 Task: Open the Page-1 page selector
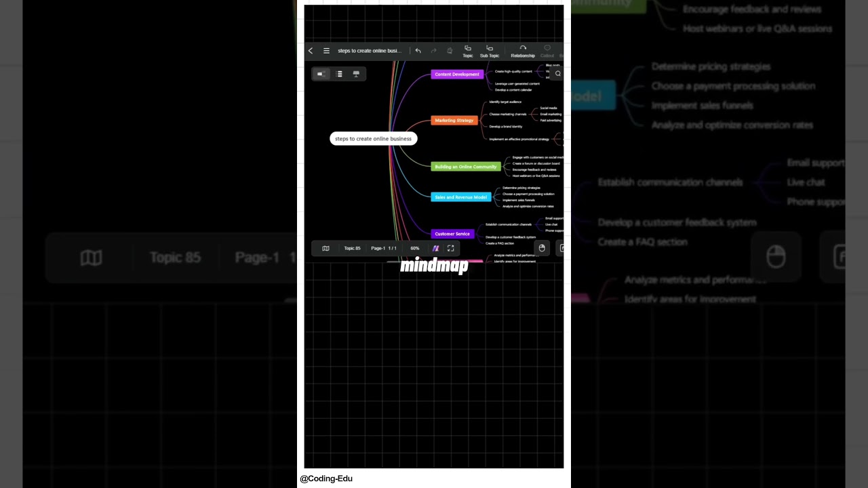[384, 248]
